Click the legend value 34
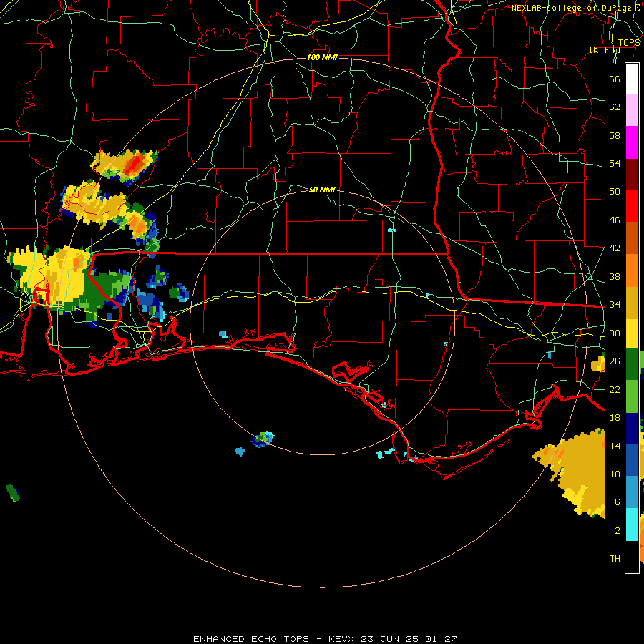 coord(615,304)
